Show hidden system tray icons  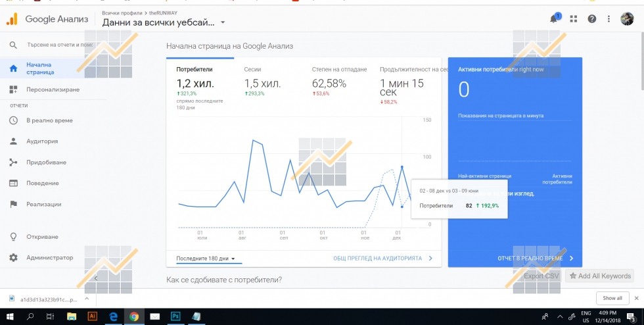[x=560, y=316]
